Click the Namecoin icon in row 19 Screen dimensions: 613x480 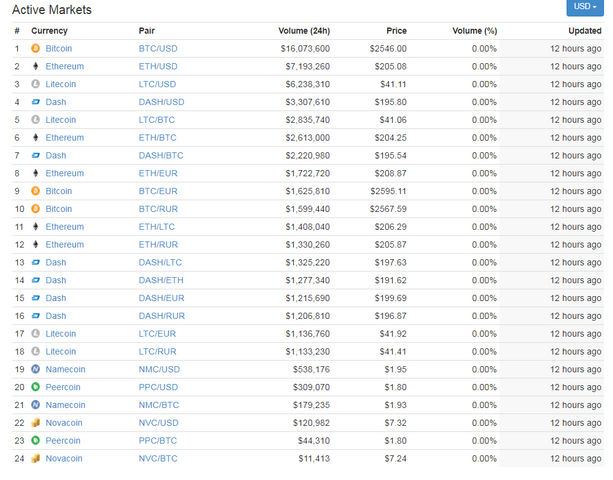pos(36,369)
